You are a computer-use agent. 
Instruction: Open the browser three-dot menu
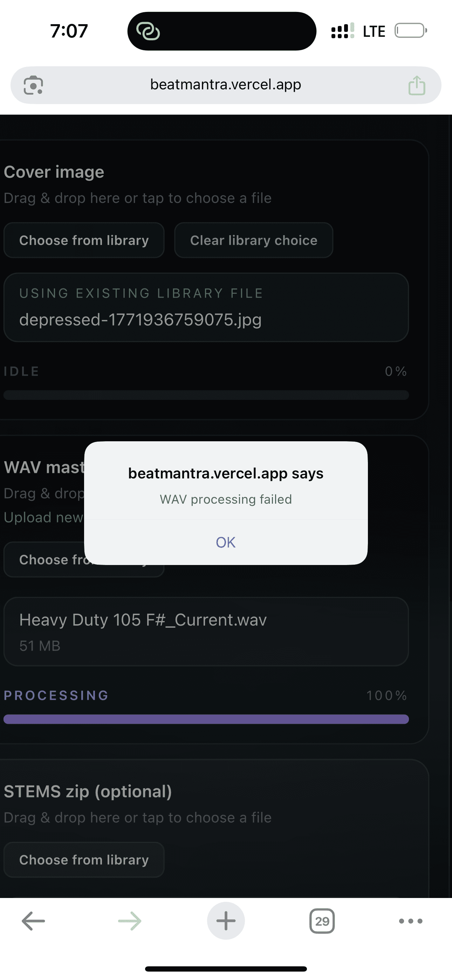[x=411, y=921]
